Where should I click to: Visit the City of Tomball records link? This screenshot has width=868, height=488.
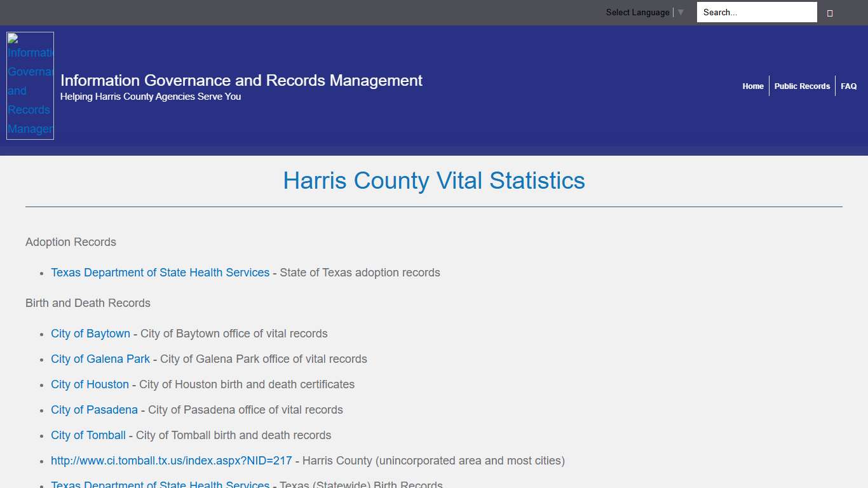(88, 435)
